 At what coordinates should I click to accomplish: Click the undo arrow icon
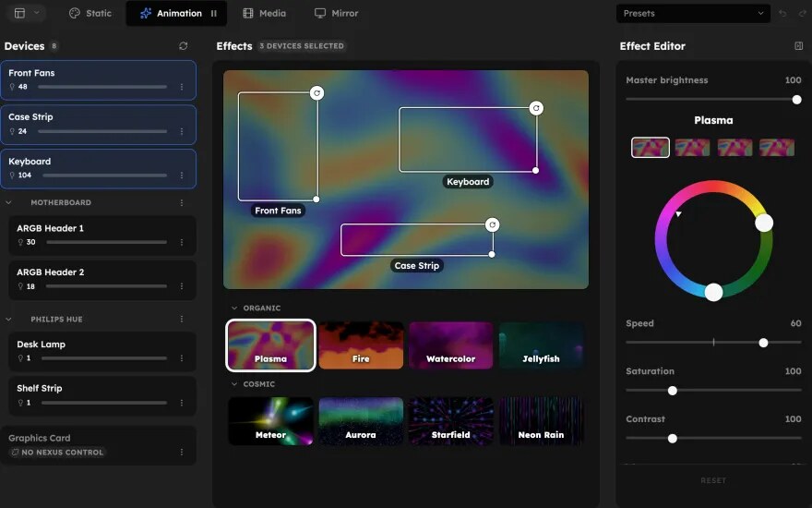(782, 13)
